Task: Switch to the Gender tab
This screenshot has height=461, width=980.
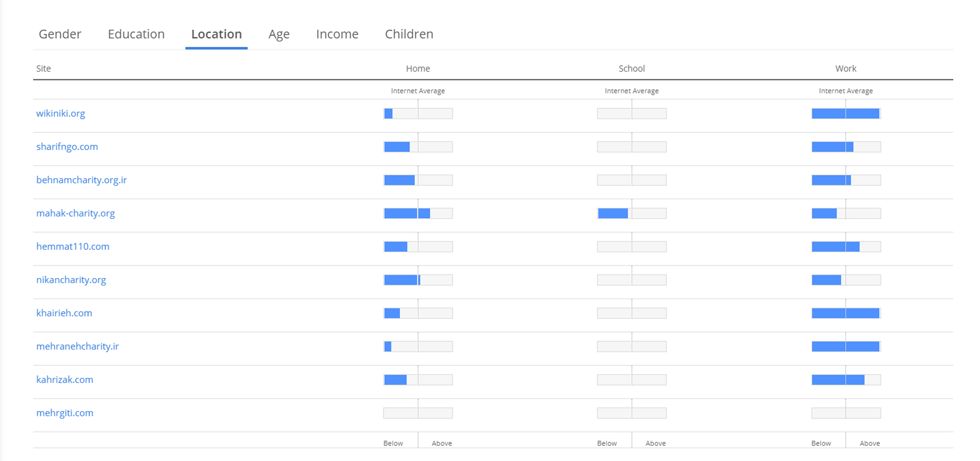Action: click(x=60, y=34)
